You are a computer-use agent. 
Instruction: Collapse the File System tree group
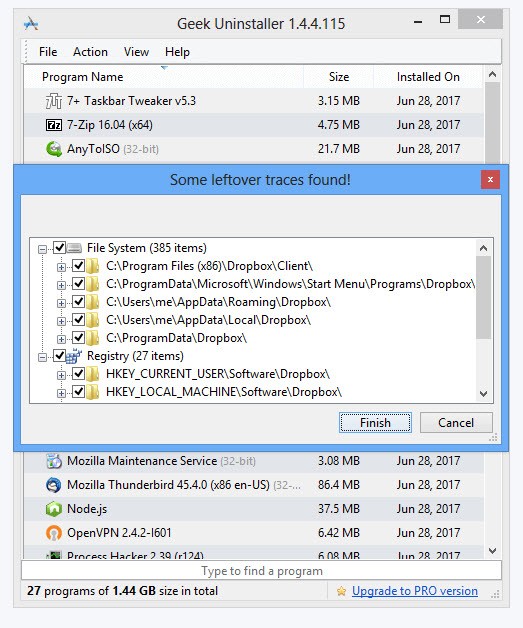[42, 249]
